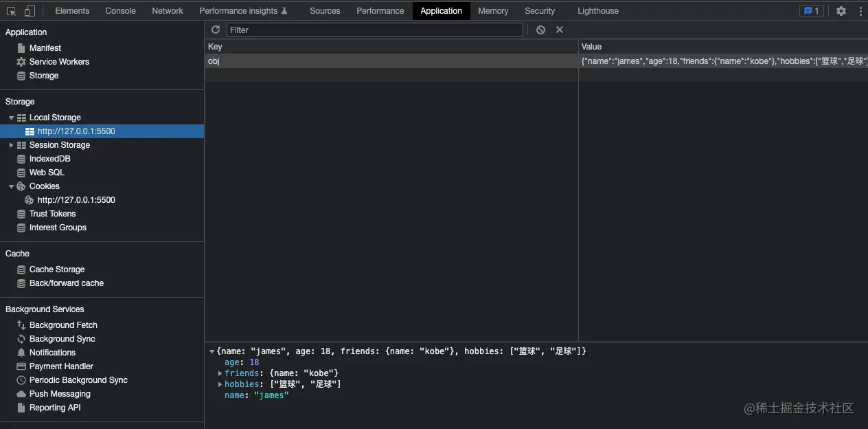Focus the Filter input field
This screenshot has height=429, width=868.
pos(375,30)
